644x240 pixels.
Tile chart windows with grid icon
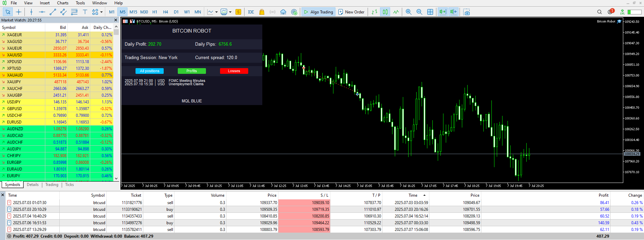(430, 12)
